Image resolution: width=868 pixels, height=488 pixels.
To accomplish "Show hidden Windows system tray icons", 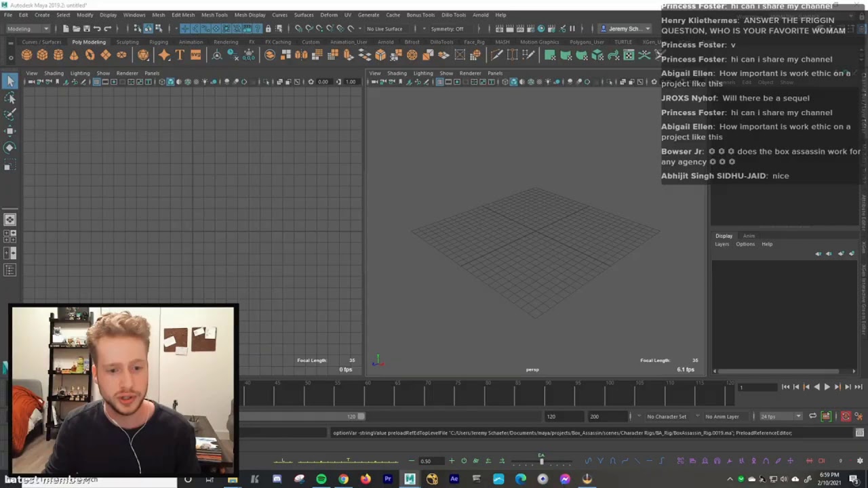I will (730, 479).
